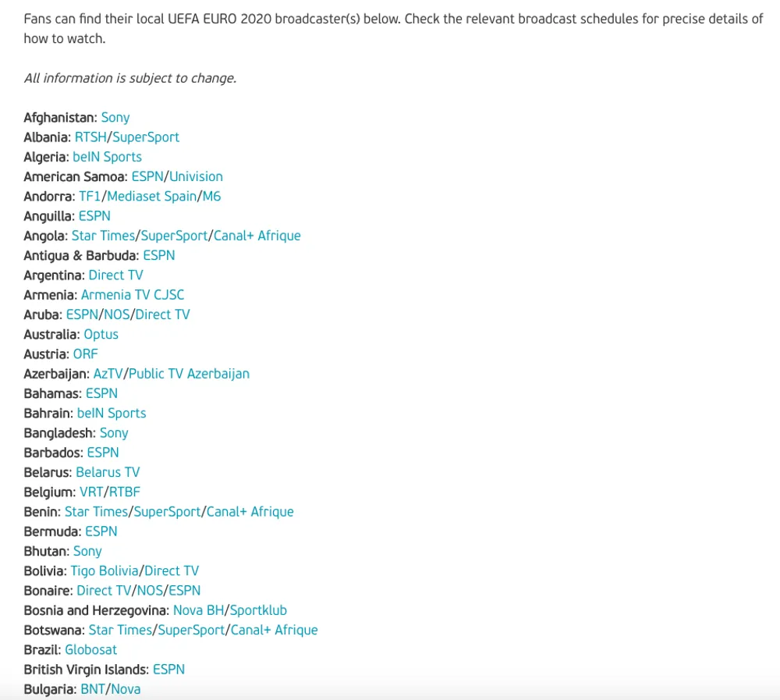This screenshot has width=780, height=700.
Task: Click SuperSport link in Botswana row
Action: [x=191, y=631]
